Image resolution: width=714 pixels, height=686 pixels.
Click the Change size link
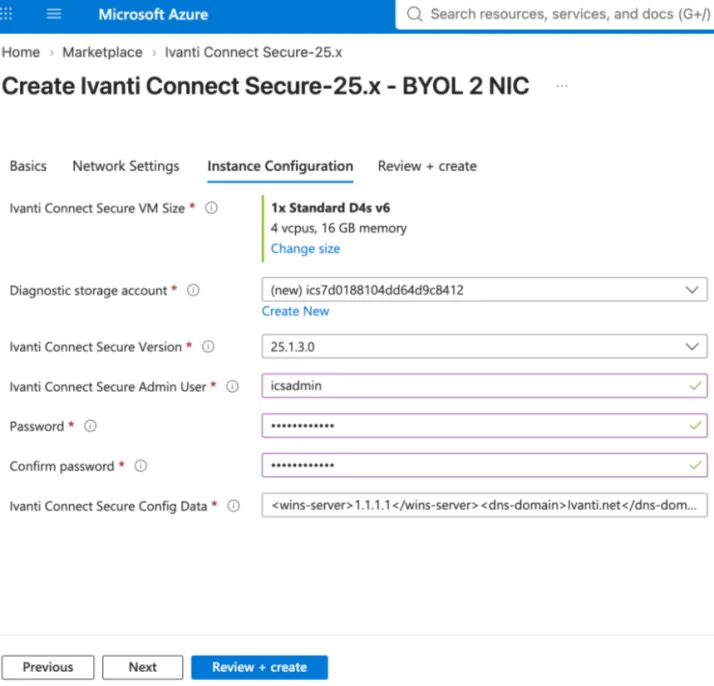305,249
